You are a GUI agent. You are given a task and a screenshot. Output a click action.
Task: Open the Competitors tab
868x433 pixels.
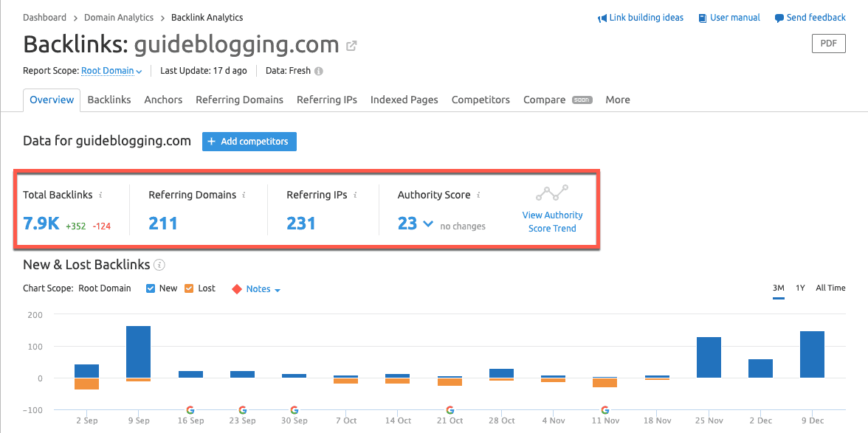point(480,100)
